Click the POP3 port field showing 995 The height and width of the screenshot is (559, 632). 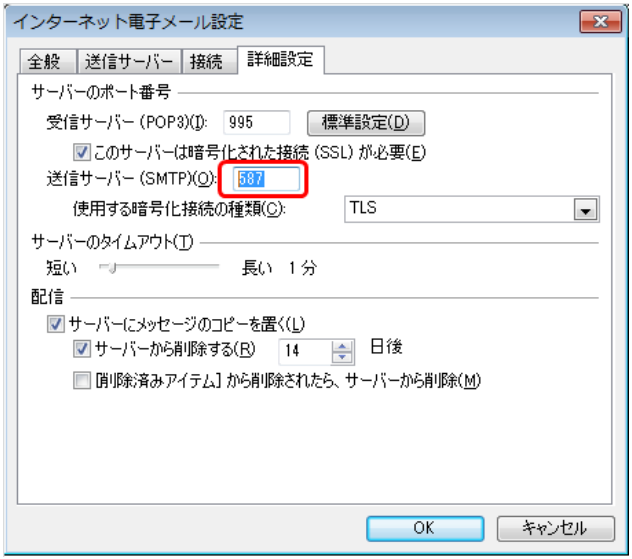pos(256,123)
